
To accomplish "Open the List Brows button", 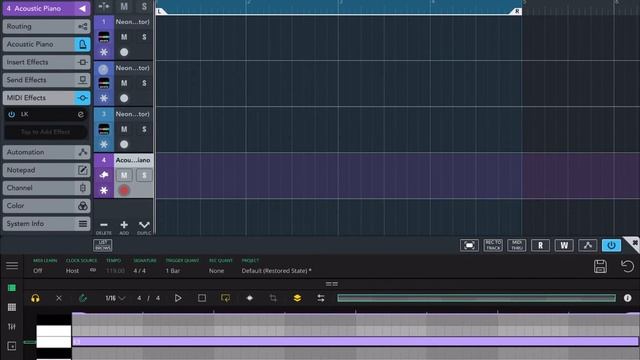I will 103,245.
